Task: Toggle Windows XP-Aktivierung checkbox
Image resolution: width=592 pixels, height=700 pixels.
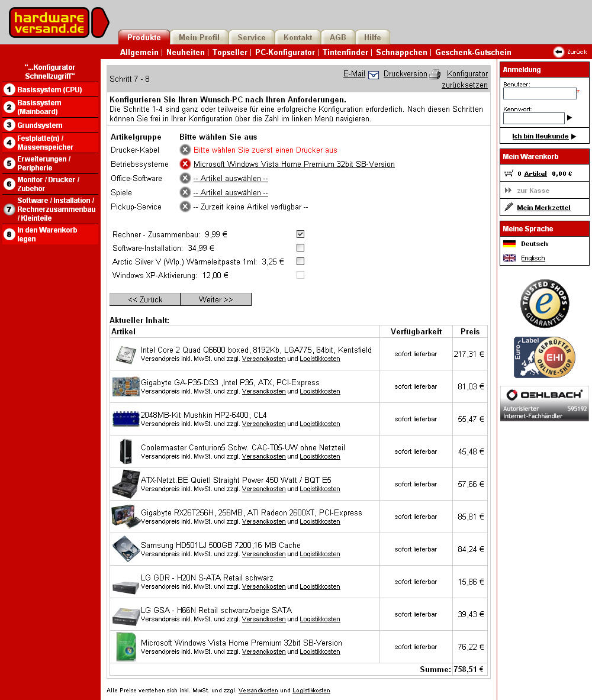Action: point(300,275)
